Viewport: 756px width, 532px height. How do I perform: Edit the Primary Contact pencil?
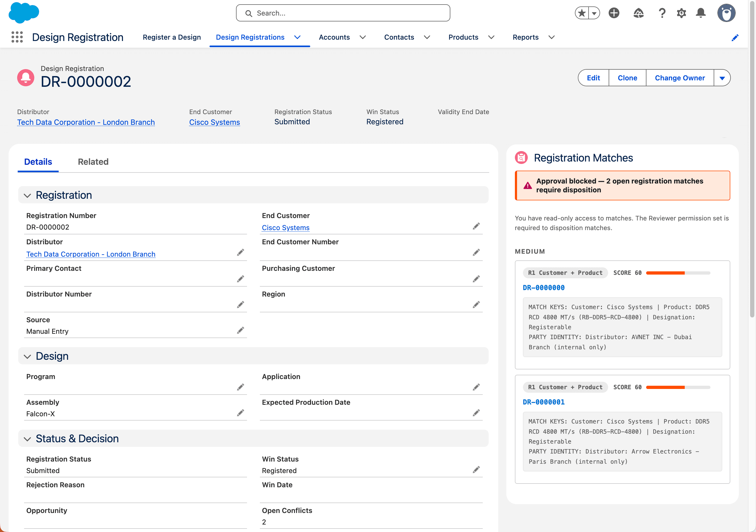(x=240, y=279)
